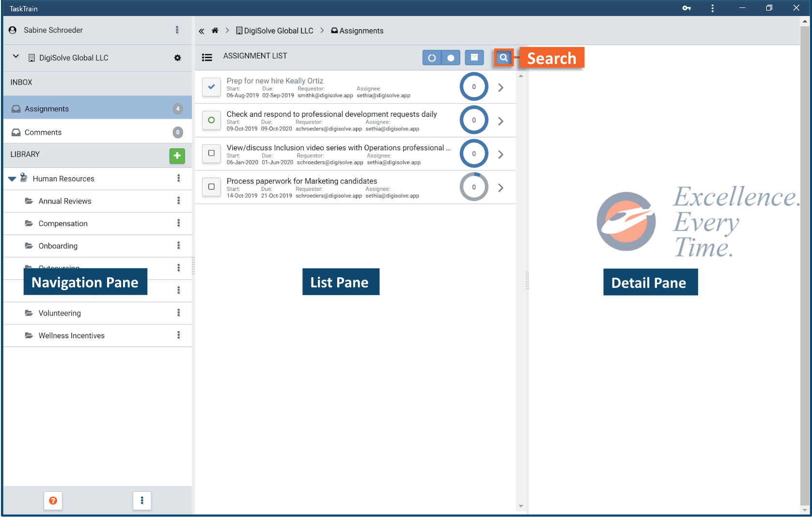Open Volunteering options menu

click(179, 313)
